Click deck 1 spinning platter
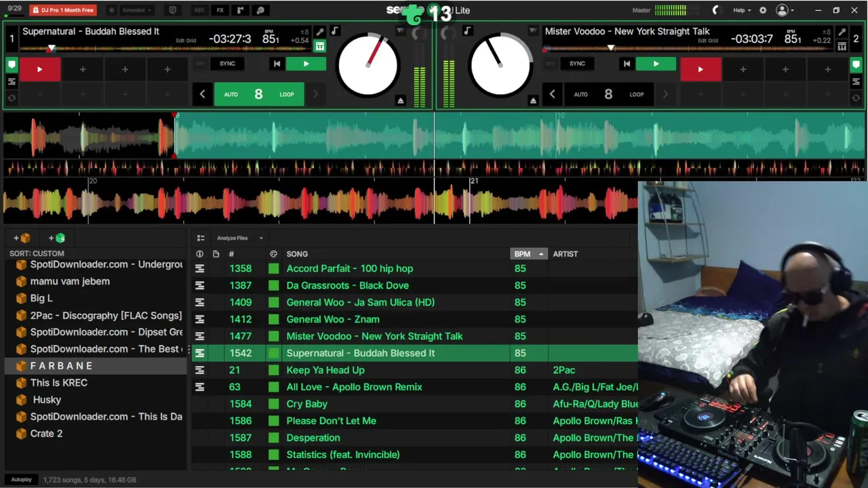 coord(367,65)
